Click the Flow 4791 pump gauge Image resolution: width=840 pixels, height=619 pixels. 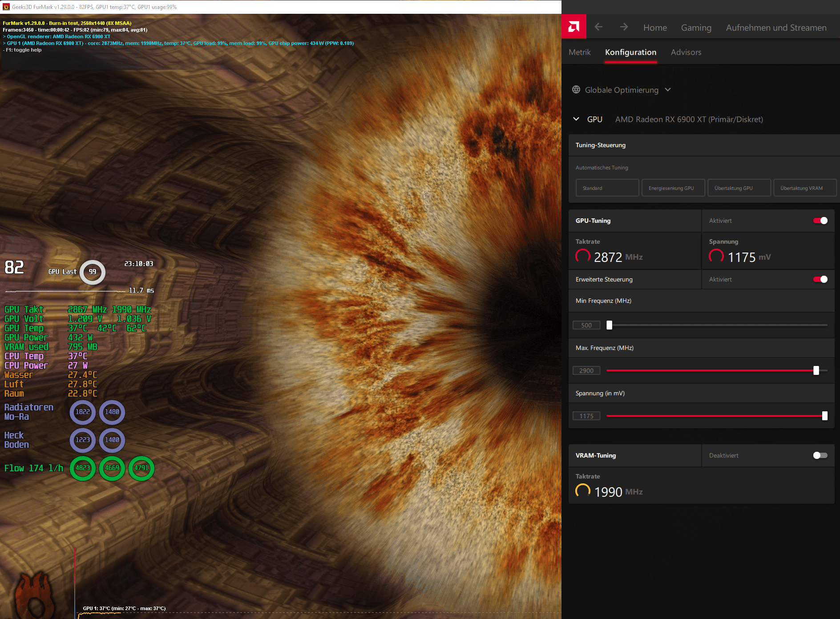pos(141,468)
